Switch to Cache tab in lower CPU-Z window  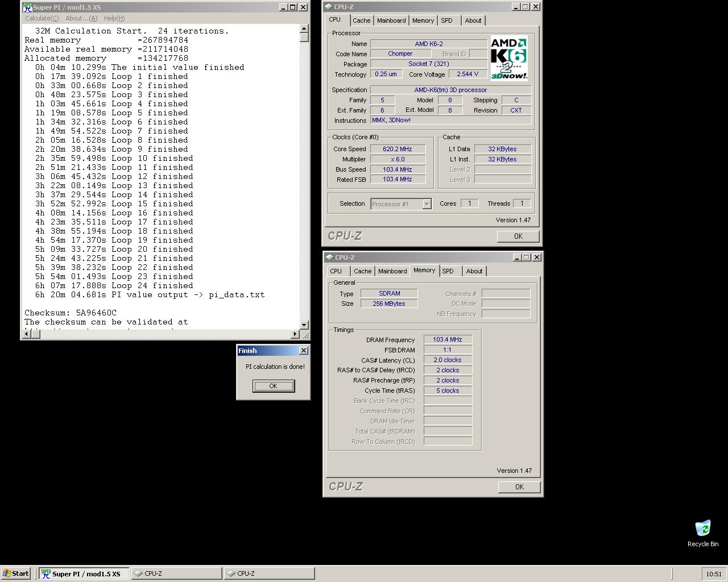coord(362,271)
